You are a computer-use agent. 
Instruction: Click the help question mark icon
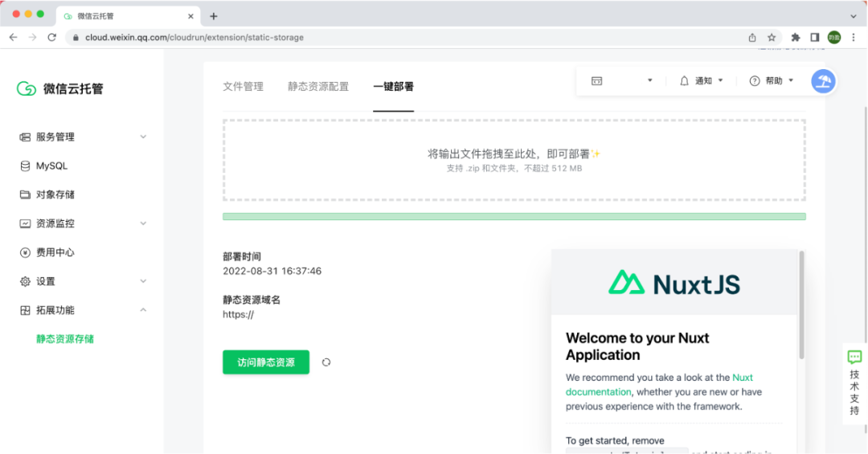pos(755,81)
